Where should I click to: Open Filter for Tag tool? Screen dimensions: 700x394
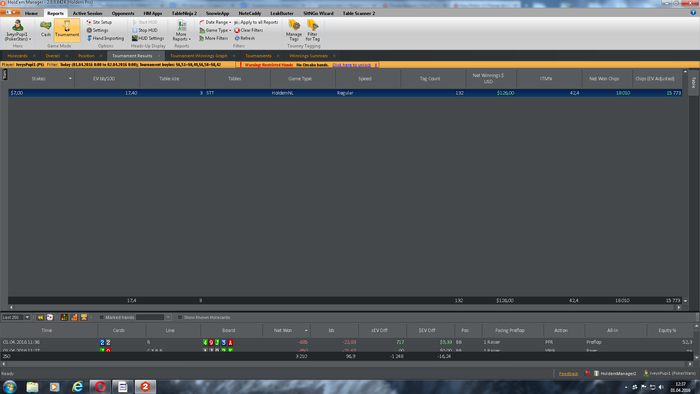(x=312, y=30)
